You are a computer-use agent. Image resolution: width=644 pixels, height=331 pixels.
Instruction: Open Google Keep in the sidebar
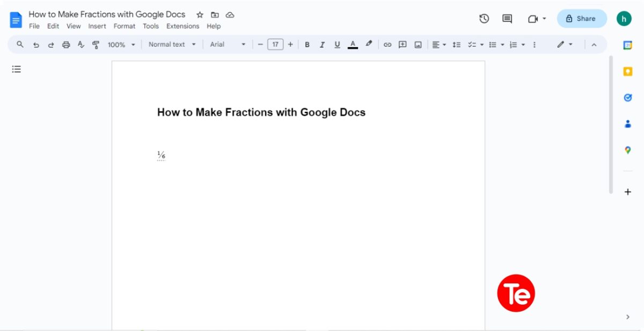click(x=627, y=71)
